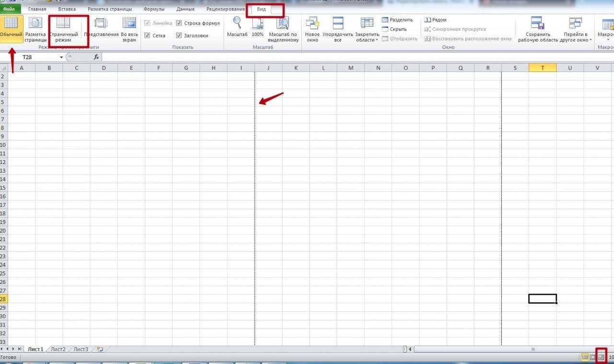Click inside the formula bar input
614x364 pixels.
357,57
